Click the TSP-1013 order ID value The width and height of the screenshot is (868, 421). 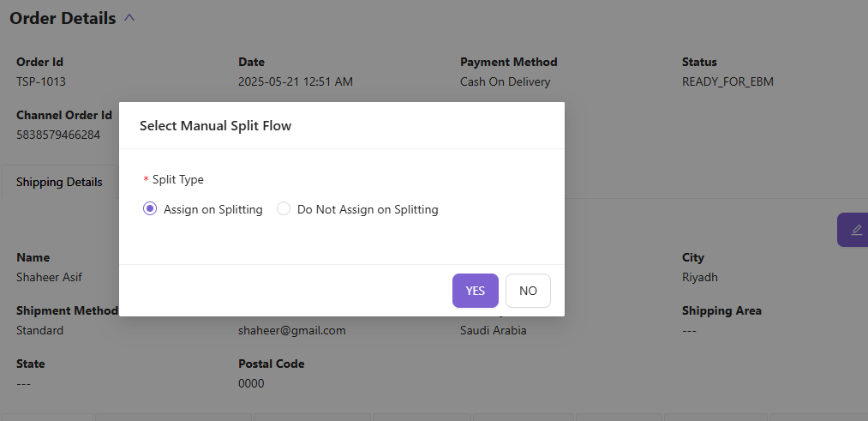(x=41, y=82)
